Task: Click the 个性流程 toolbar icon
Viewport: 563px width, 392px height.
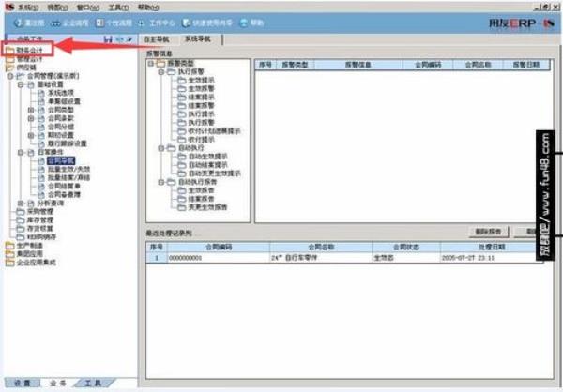Action: (99, 23)
